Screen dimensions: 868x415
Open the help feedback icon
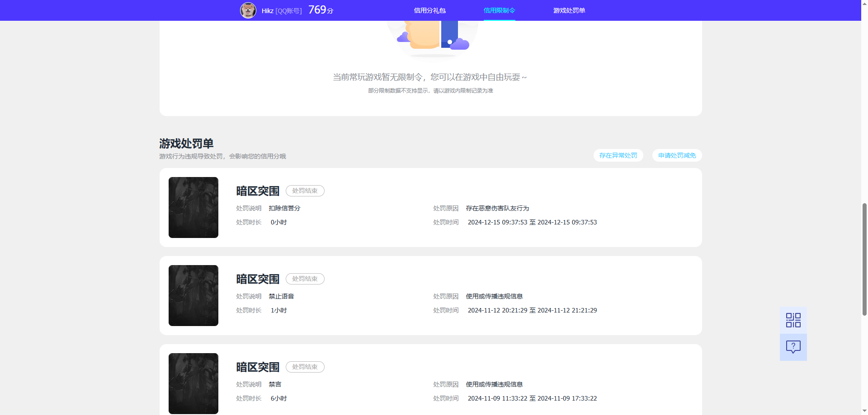793,347
